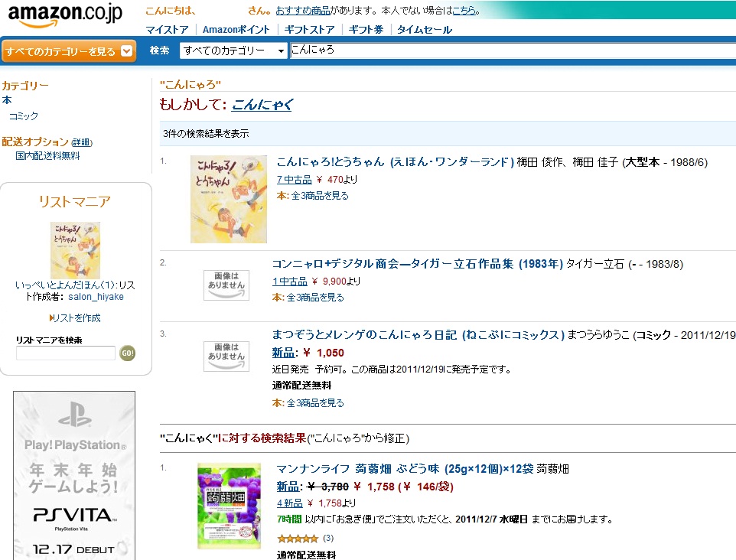Click リストを作成 link

[77, 318]
